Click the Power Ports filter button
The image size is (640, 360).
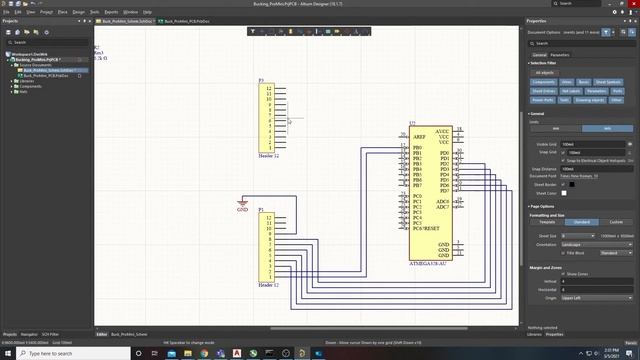(x=543, y=100)
